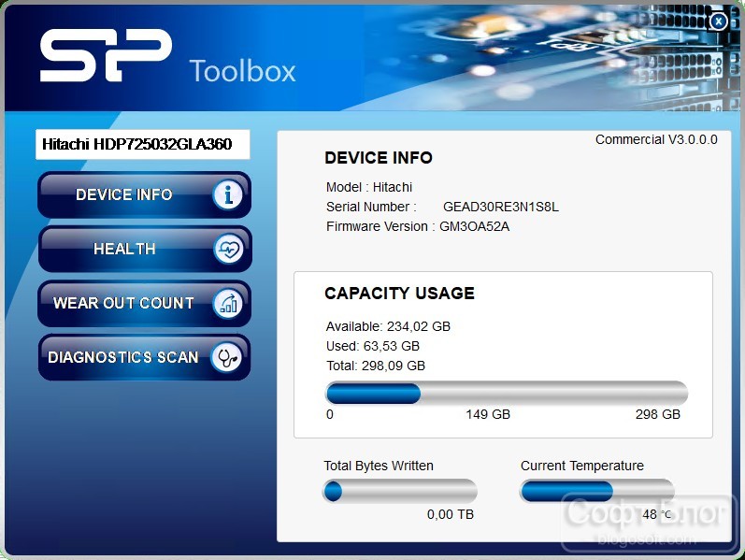This screenshot has width=745, height=560.
Task: Click the 'Total Bytes Written' label
Action: pyautogui.click(x=379, y=466)
